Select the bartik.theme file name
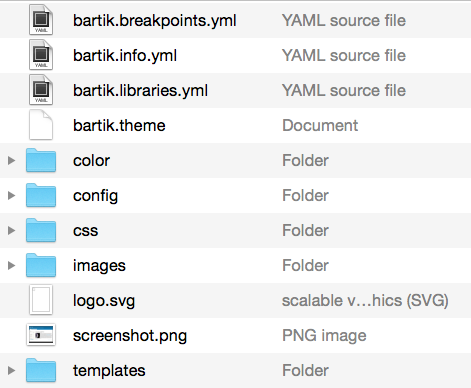Viewport: 471px width, 388px height. click(x=119, y=125)
